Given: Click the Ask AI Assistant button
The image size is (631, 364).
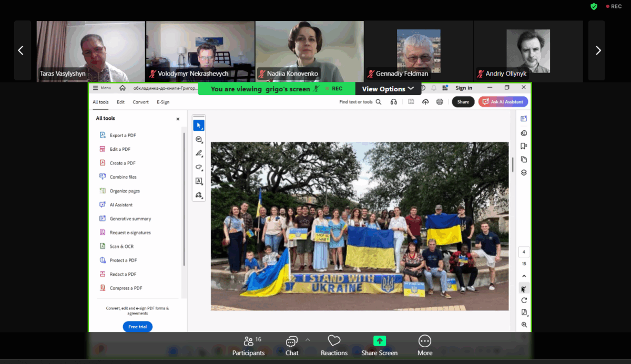Looking at the screenshot, I should (x=503, y=102).
